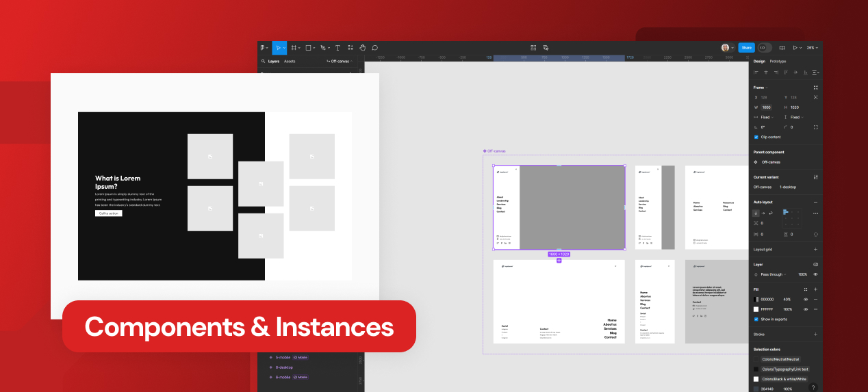Click the white FFFFFF fill swatch
868x392 pixels.
pos(756,309)
